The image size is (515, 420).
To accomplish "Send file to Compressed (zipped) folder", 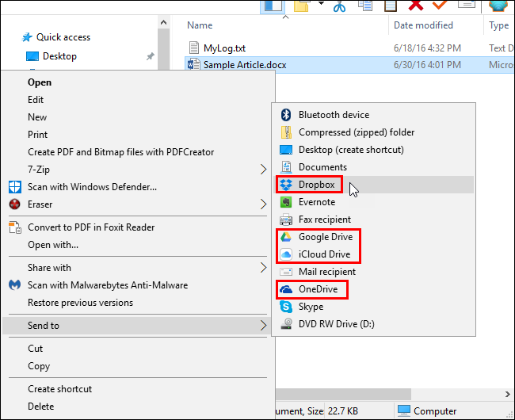I will click(357, 132).
